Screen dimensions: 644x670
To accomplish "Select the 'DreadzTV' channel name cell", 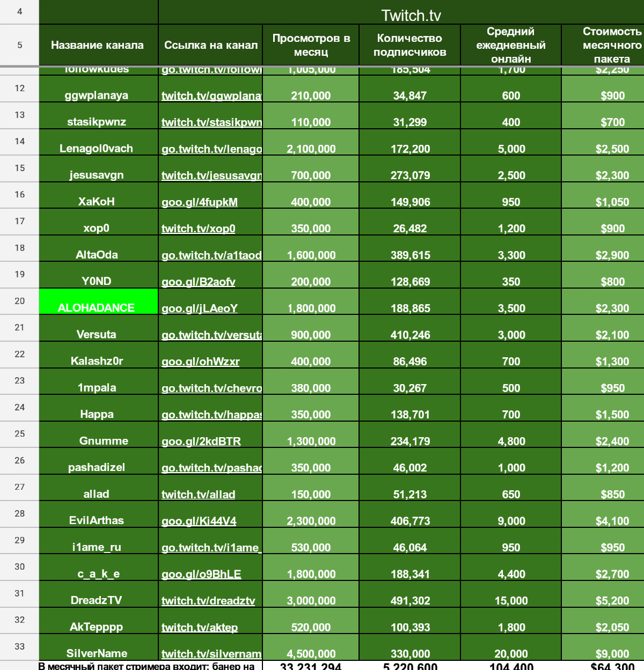I will point(99,594).
